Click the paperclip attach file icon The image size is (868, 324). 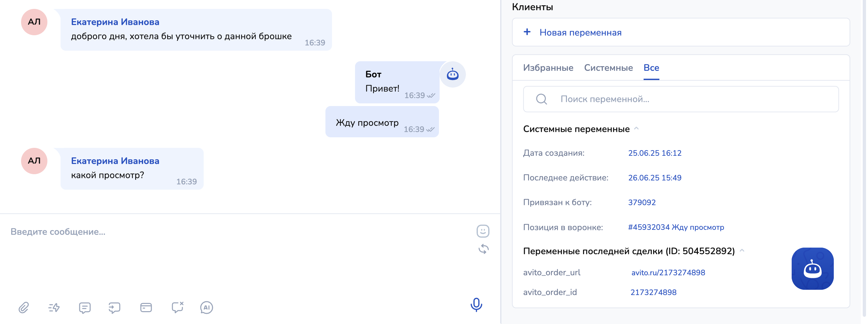point(24,308)
